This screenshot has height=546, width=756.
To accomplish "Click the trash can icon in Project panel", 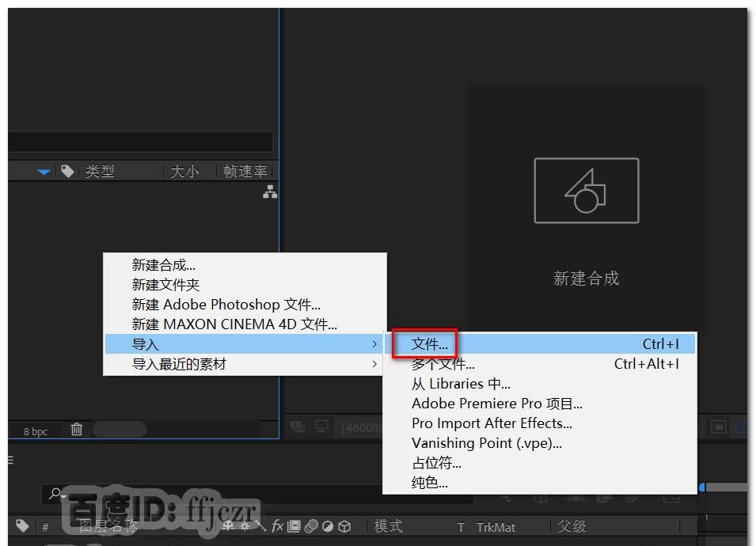I will 76,428.
